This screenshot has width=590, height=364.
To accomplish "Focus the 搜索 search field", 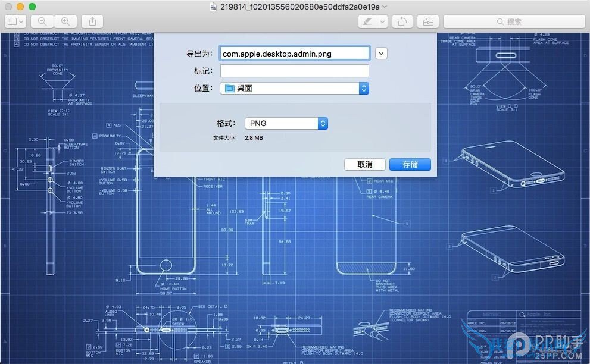I will point(514,21).
